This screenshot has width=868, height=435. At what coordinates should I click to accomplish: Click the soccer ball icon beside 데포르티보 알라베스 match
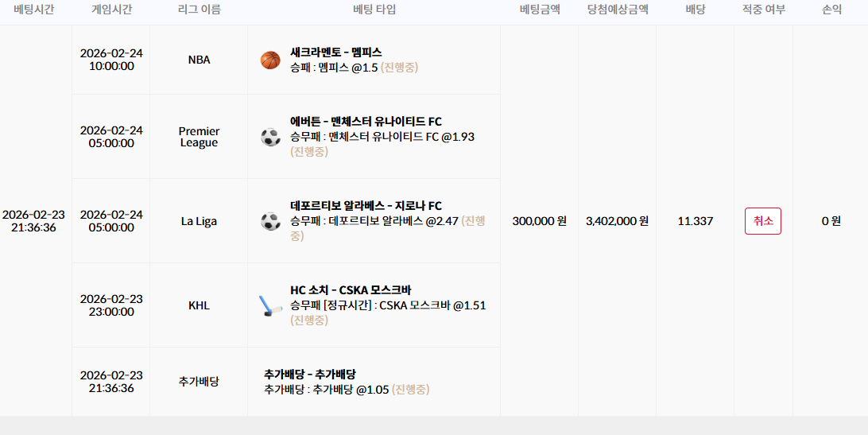tap(271, 221)
